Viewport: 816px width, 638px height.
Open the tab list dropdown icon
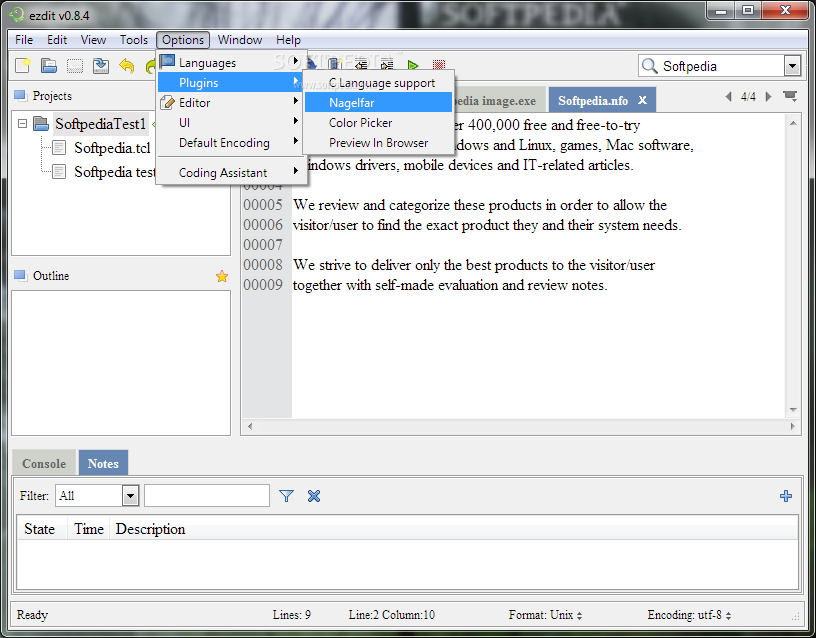(790, 96)
